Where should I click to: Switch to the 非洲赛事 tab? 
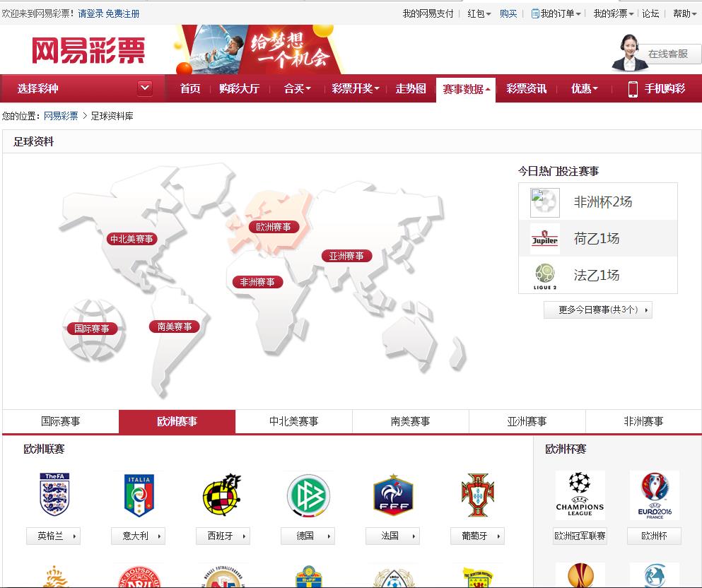click(644, 421)
